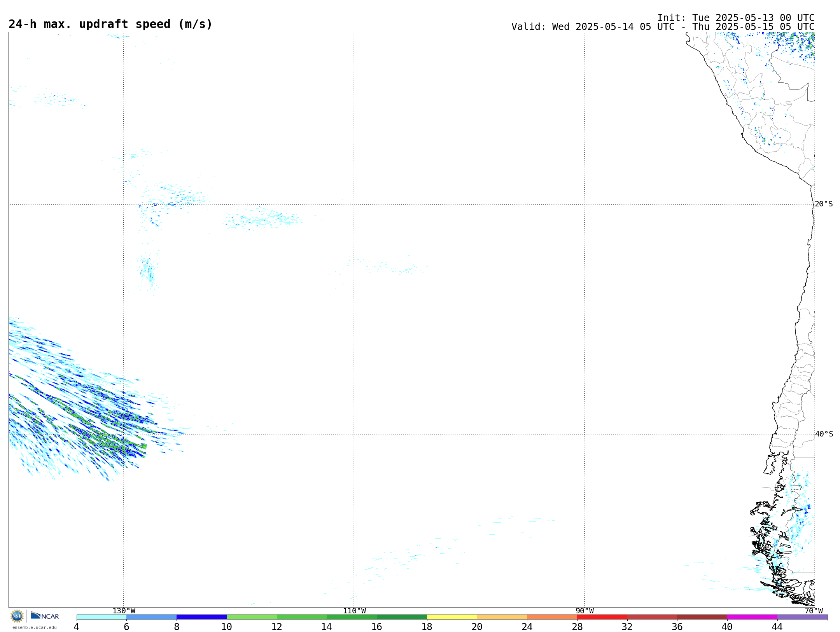
Task: Click the 130°W longitude label
Action: click(124, 611)
